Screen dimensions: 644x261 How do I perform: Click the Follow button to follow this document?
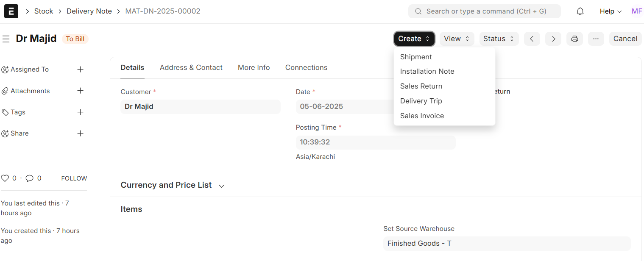74,178
